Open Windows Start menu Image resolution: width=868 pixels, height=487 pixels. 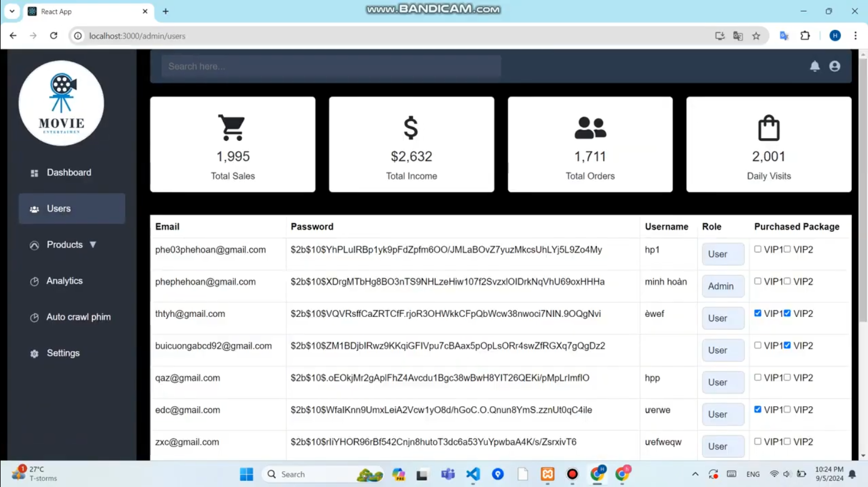pos(246,474)
